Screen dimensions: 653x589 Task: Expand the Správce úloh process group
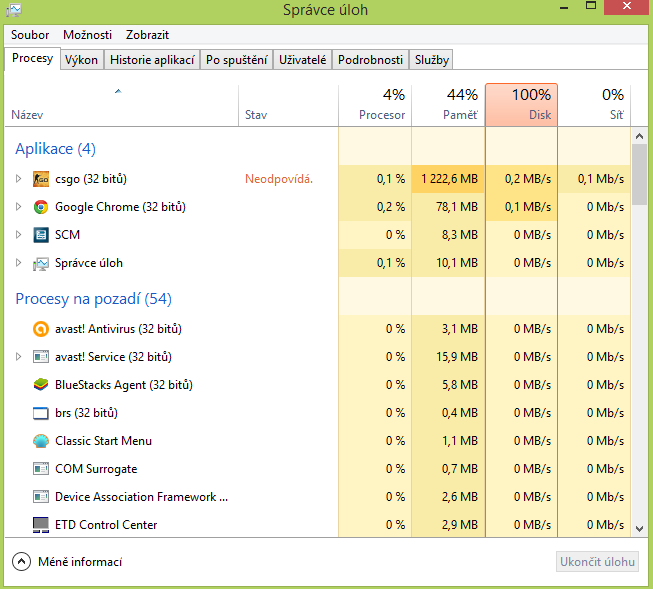point(18,263)
